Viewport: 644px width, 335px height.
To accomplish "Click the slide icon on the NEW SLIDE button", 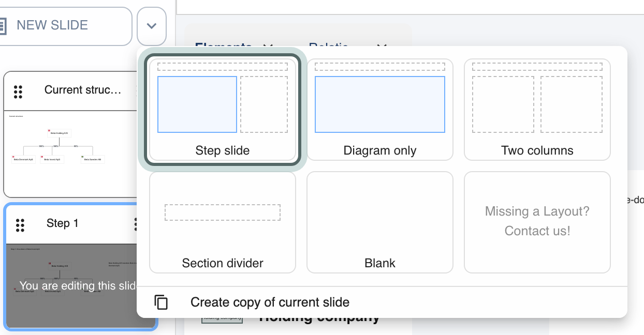I will [2, 26].
